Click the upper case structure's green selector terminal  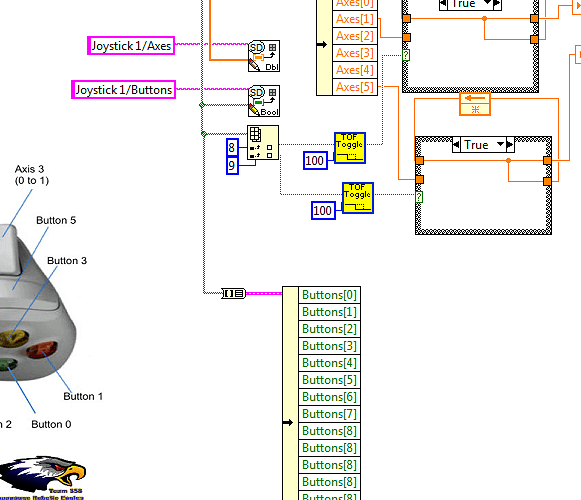(x=406, y=55)
